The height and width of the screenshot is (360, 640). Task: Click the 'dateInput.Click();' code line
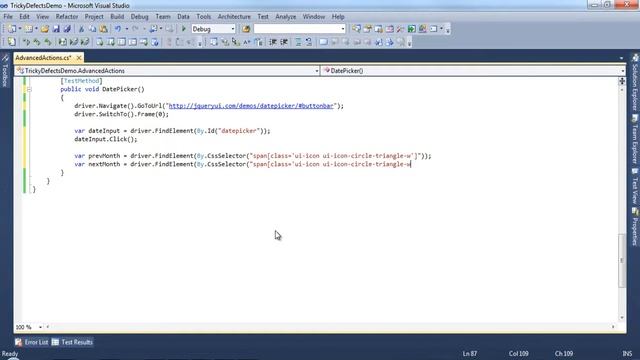[106, 139]
